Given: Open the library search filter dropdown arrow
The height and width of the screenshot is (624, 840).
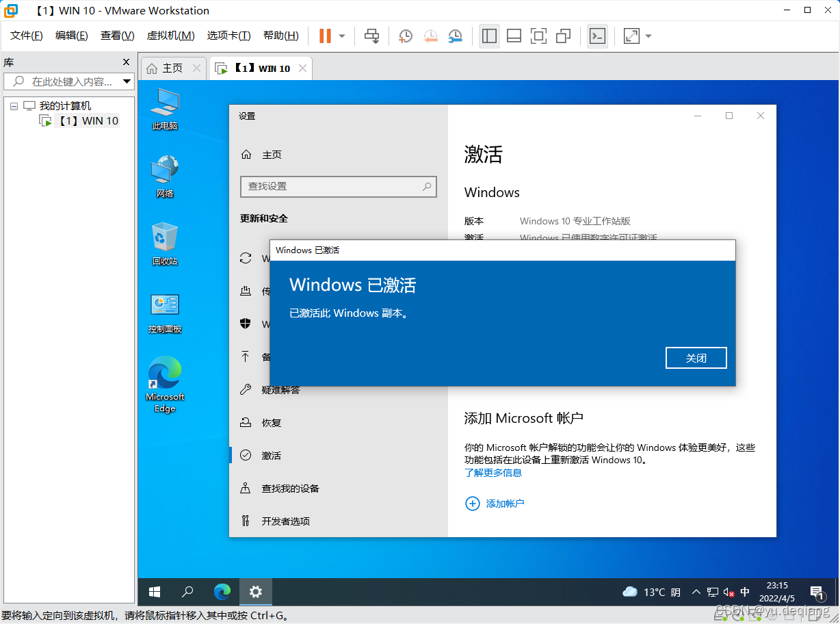Looking at the screenshot, I should coord(127,81).
